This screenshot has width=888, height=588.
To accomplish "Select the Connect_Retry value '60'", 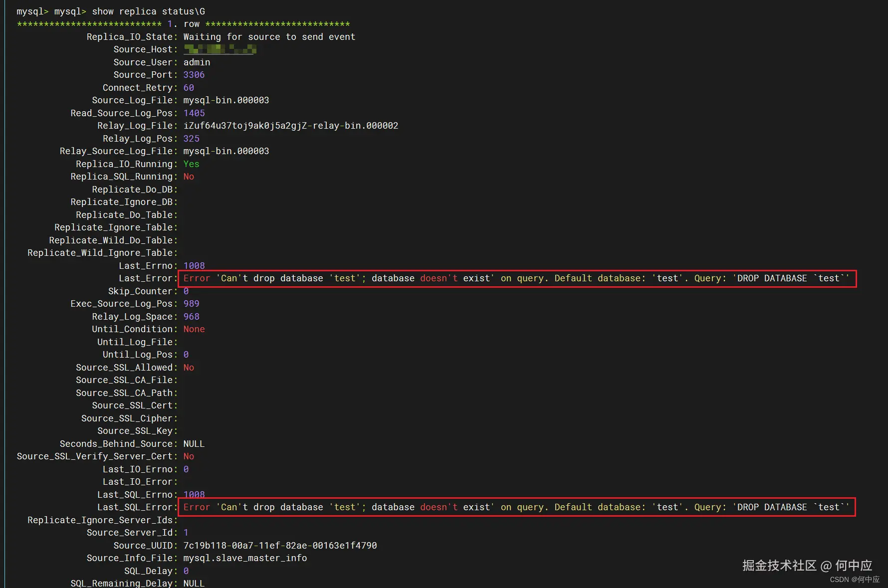I will 189,88.
